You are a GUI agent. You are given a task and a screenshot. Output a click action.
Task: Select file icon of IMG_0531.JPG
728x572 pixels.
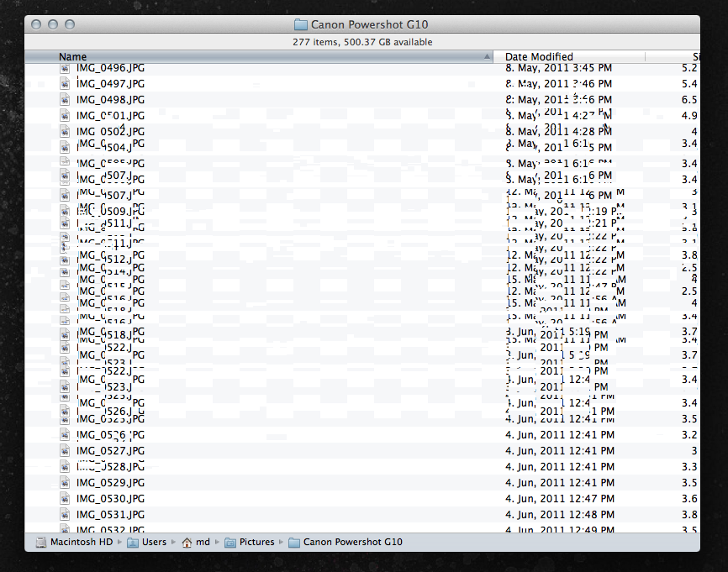(65, 515)
